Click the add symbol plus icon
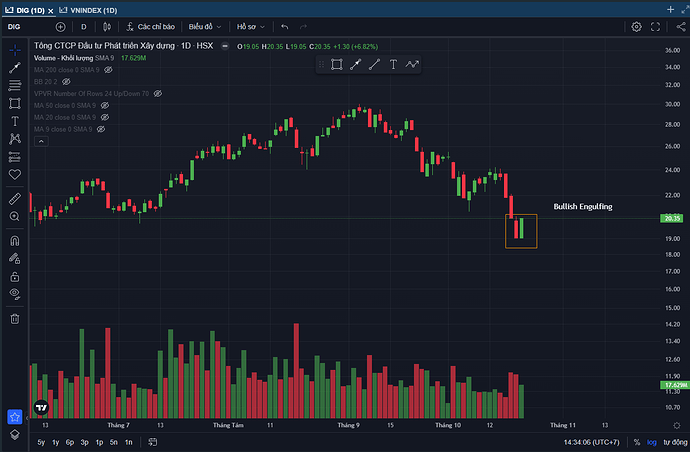 coord(60,27)
